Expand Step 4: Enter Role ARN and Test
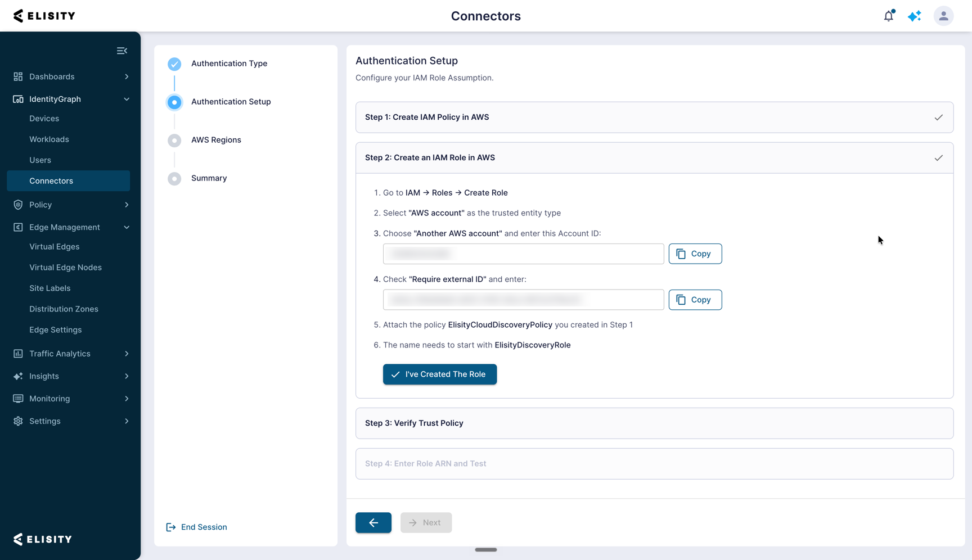This screenshot has width=972, height=560. pyautogui.click(x=654, y=463)
